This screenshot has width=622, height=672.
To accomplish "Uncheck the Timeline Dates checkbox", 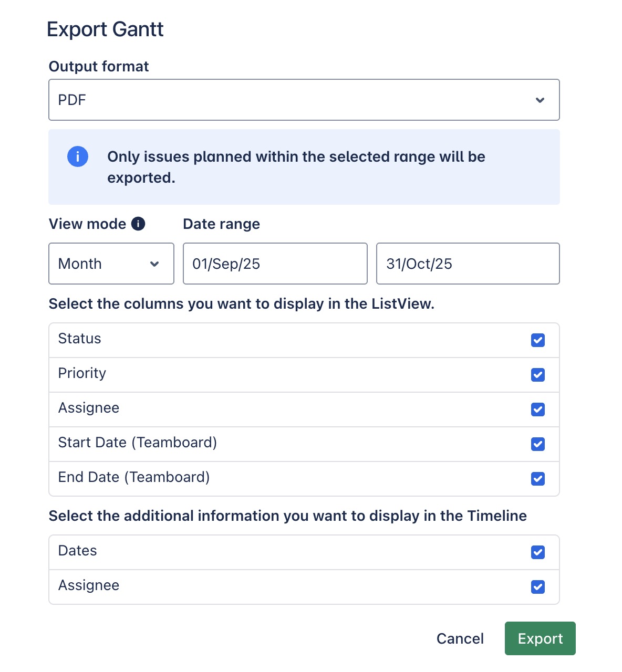I will (x=537, y=552).
